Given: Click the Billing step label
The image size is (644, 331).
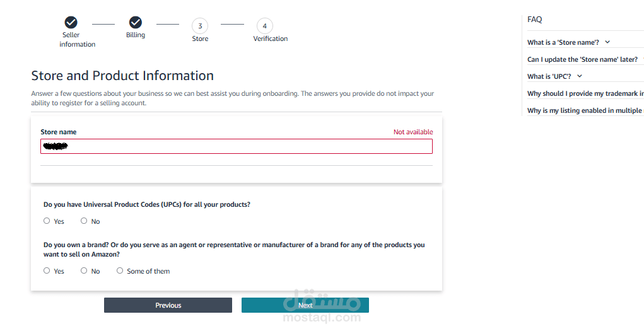Looking at the screenshot, I should 136,35.
